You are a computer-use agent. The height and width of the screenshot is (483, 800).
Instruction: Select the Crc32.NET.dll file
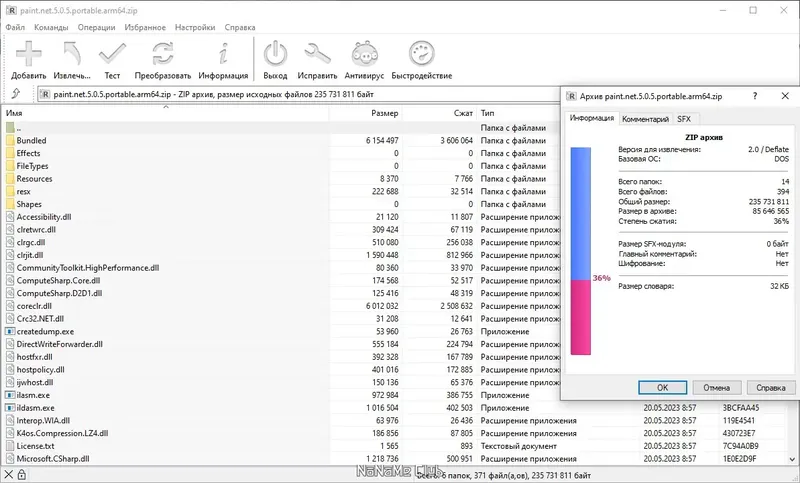coord(40,319)
